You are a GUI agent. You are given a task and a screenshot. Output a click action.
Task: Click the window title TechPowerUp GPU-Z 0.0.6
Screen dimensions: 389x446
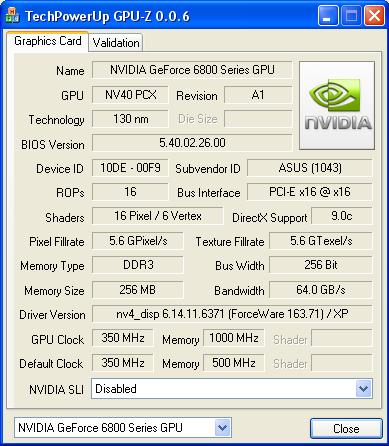[x=107, y=16]
